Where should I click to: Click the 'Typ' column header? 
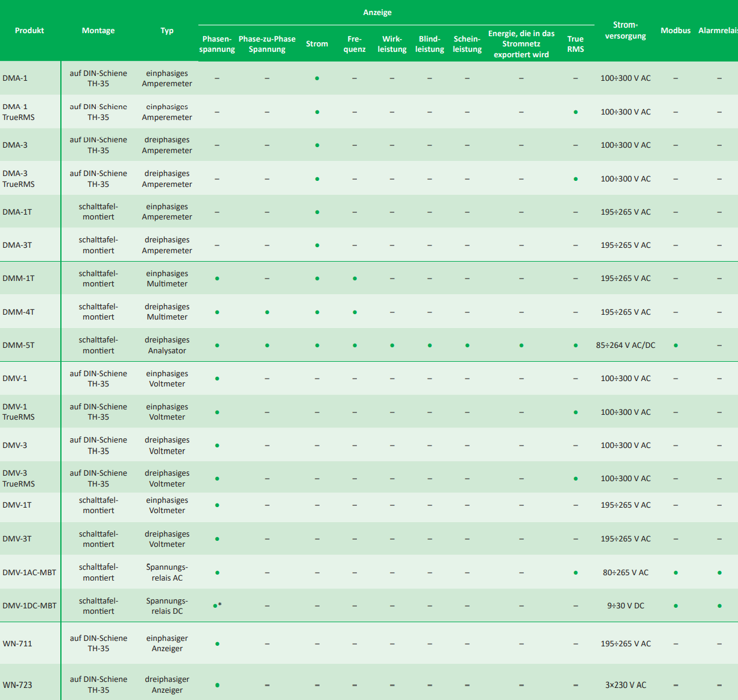pyautogui.click(x=167, y=31)
